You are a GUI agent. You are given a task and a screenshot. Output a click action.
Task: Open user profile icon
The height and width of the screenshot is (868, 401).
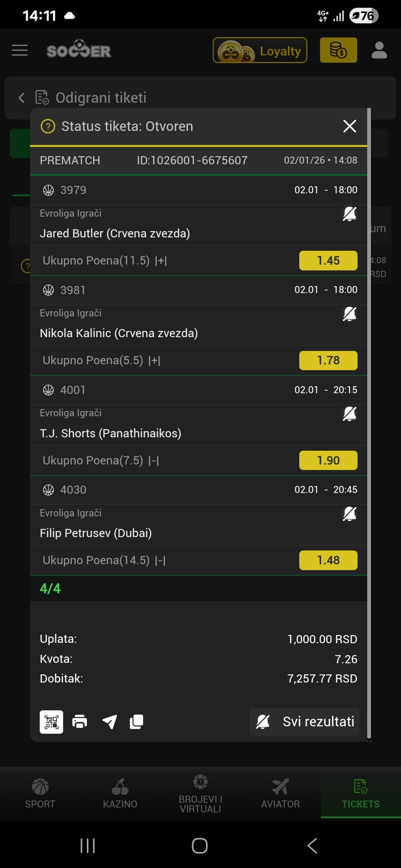click(379, 50)
